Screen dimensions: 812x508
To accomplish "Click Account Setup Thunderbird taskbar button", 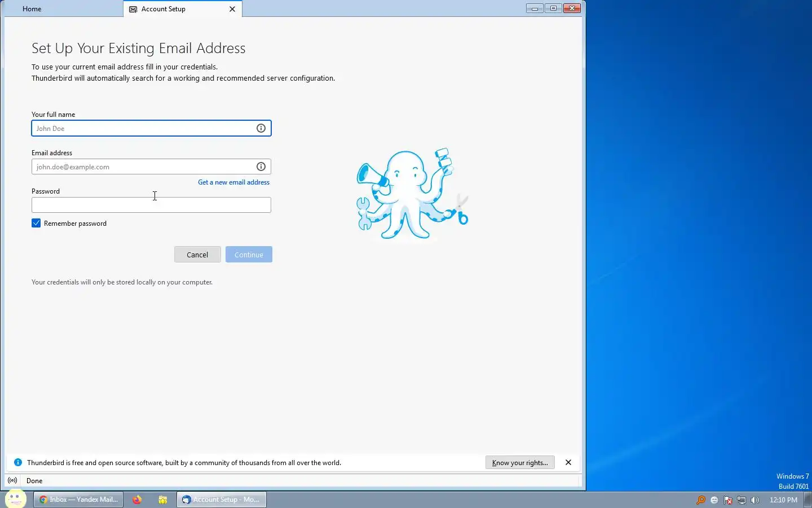I will (222, 500).
